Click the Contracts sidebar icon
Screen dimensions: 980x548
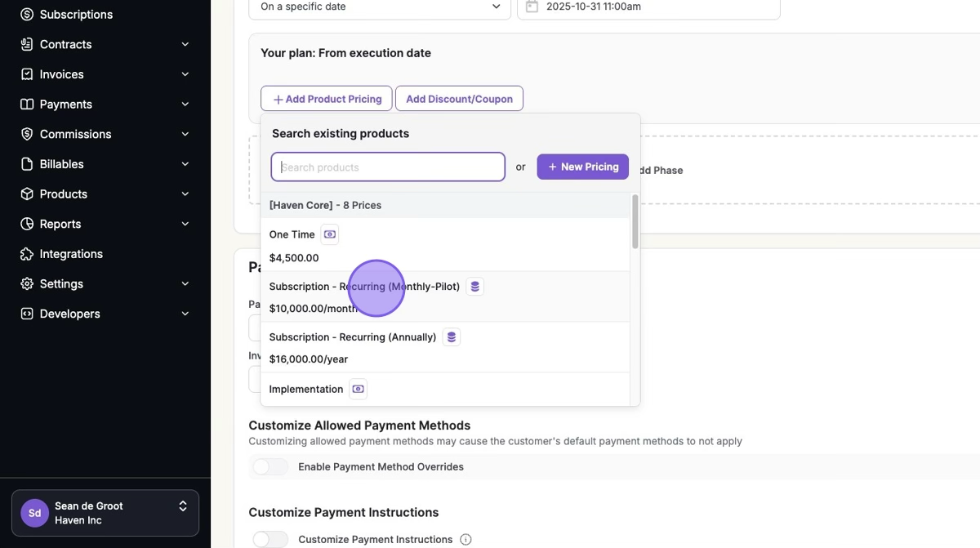27,44
